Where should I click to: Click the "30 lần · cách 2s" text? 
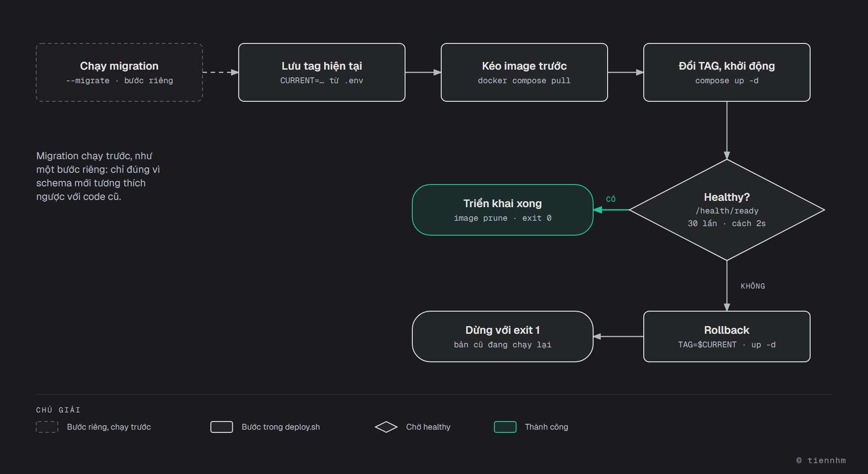(727, 223)
